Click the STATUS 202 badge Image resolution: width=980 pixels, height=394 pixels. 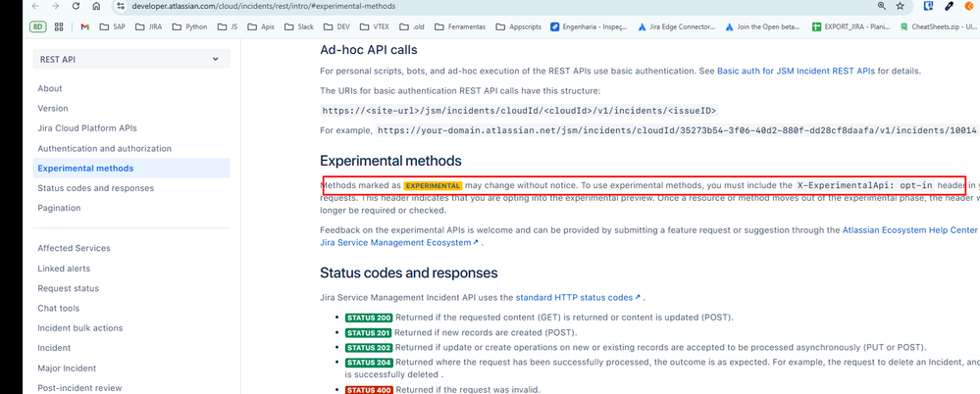369,348
